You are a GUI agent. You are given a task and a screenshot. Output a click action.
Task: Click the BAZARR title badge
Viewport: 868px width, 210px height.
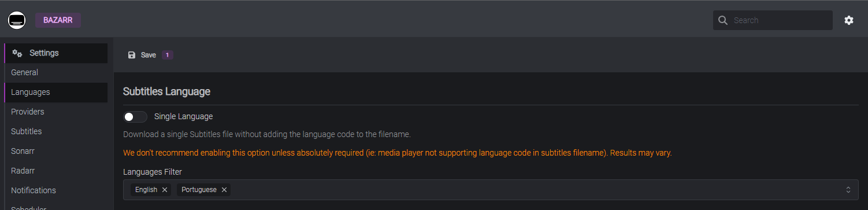click(x=58, y=20)
